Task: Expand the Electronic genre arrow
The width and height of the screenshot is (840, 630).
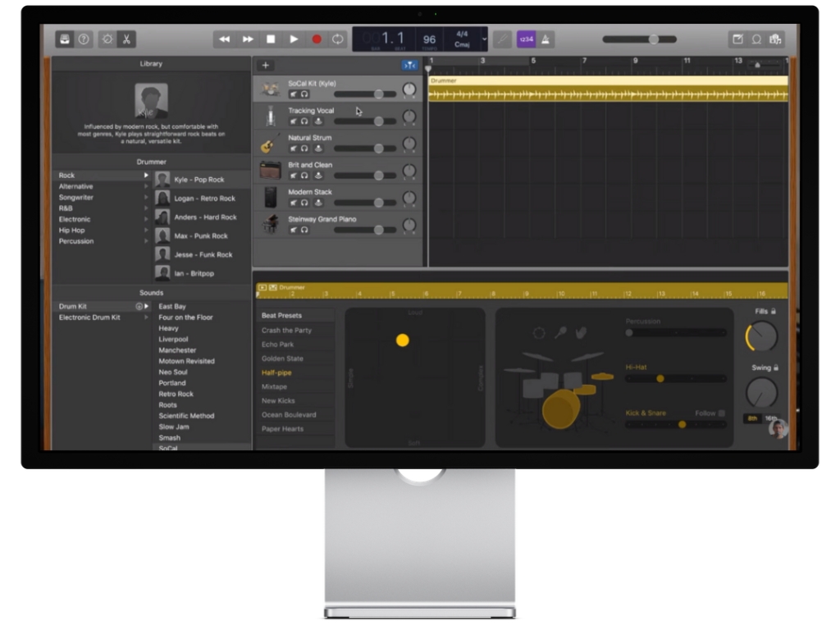Action: 146,219
